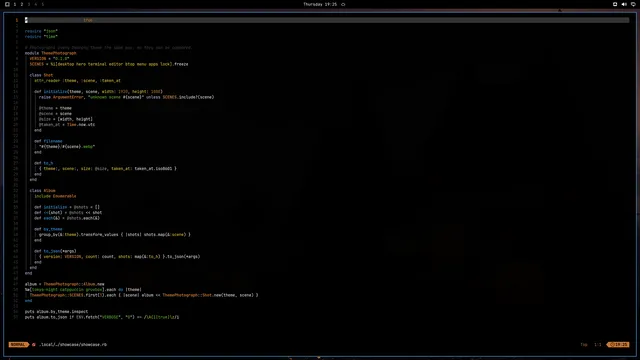The height and width of the screenshot is (360, 640).
Task: Switch to workspace 4
Action: (36, 4)
